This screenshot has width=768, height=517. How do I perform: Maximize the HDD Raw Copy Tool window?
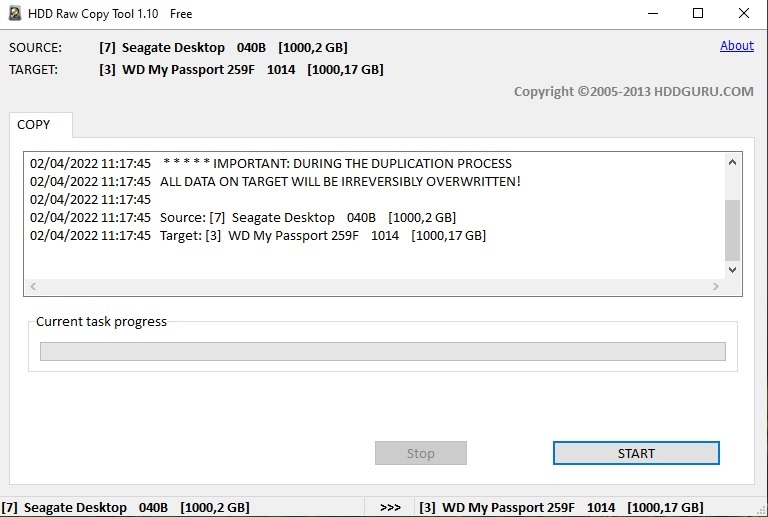(698, 13)
